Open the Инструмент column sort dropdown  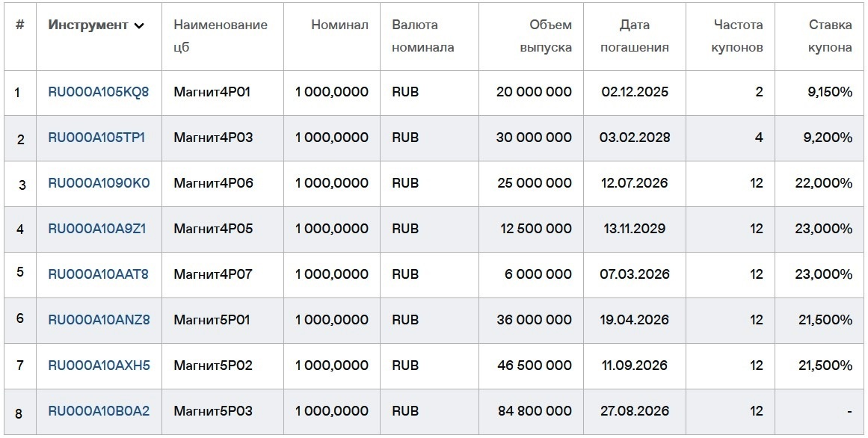[139, 25]
